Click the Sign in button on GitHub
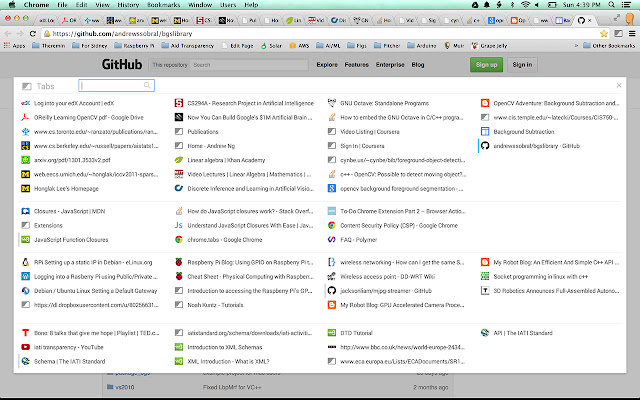 click(x=522, y=64)
